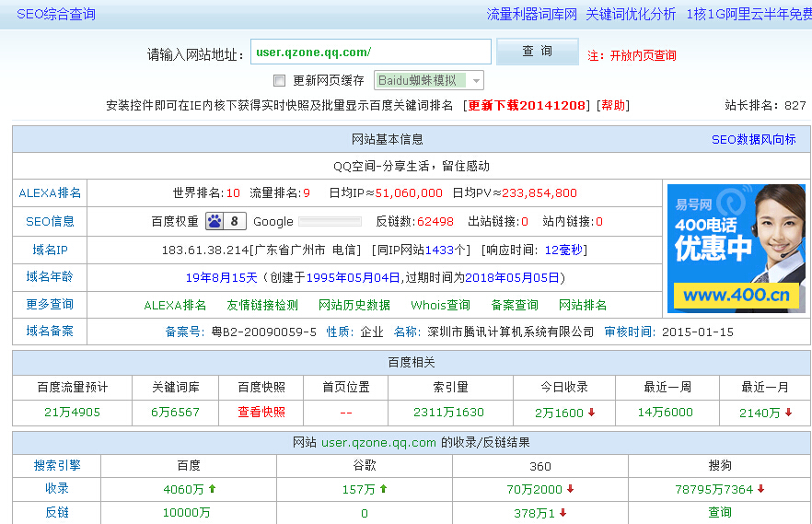Open 备案查询 link

pos(515,306)
